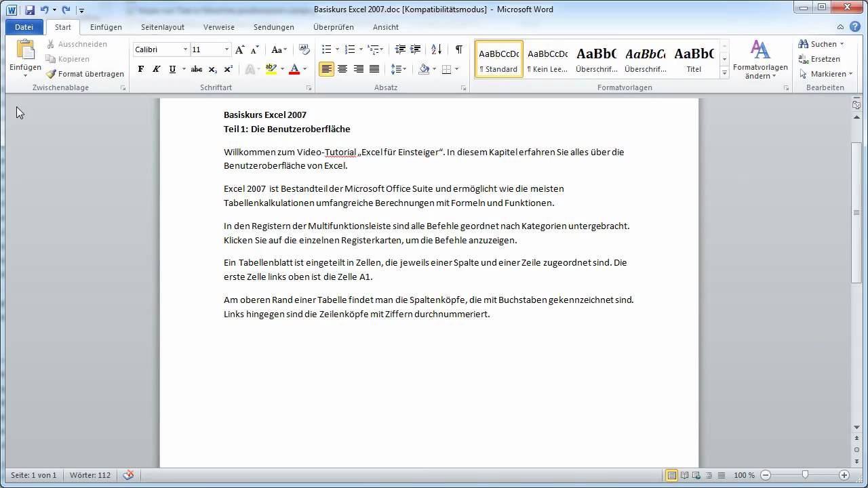Align text right
This screenshot has height=488, width=868.
click(358, 69)
